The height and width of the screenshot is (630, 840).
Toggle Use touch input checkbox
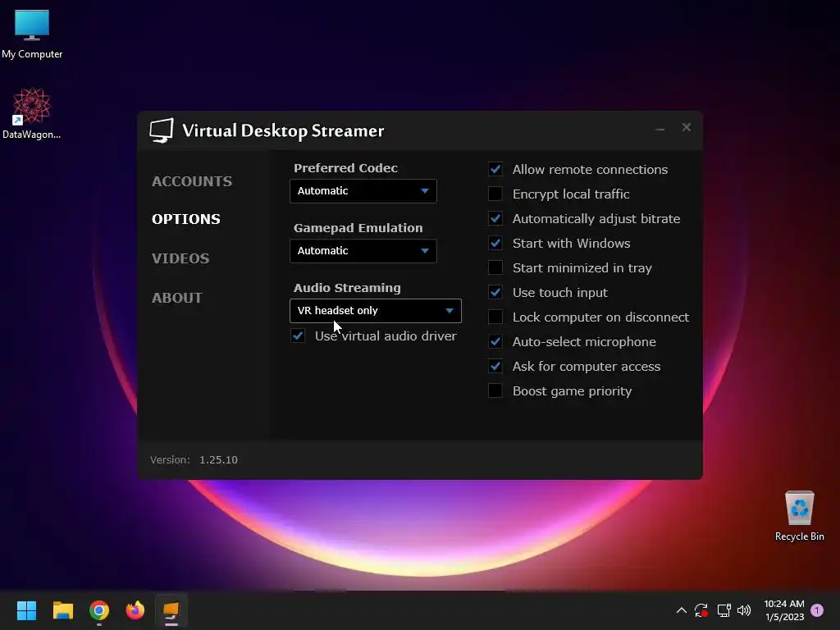point(495,293)
